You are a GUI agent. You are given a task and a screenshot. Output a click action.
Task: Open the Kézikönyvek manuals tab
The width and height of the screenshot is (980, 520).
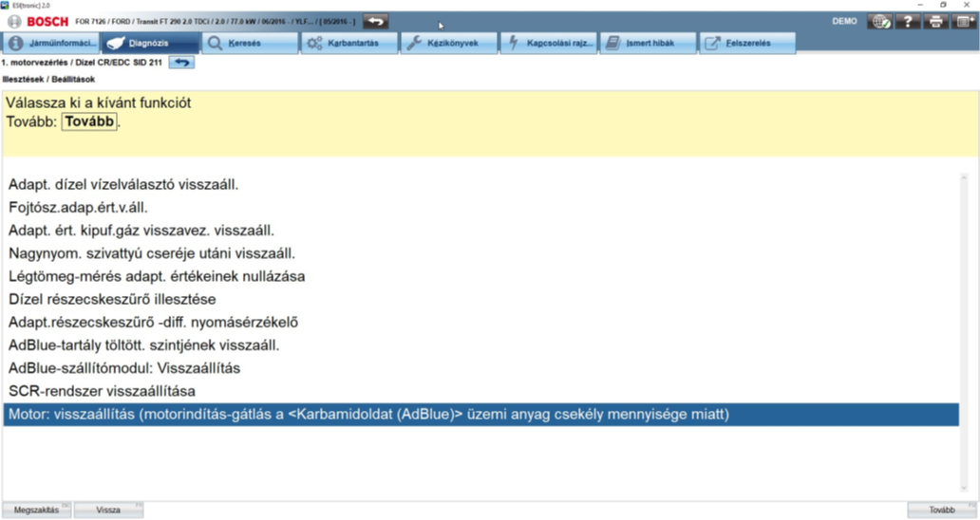[448, 43]
